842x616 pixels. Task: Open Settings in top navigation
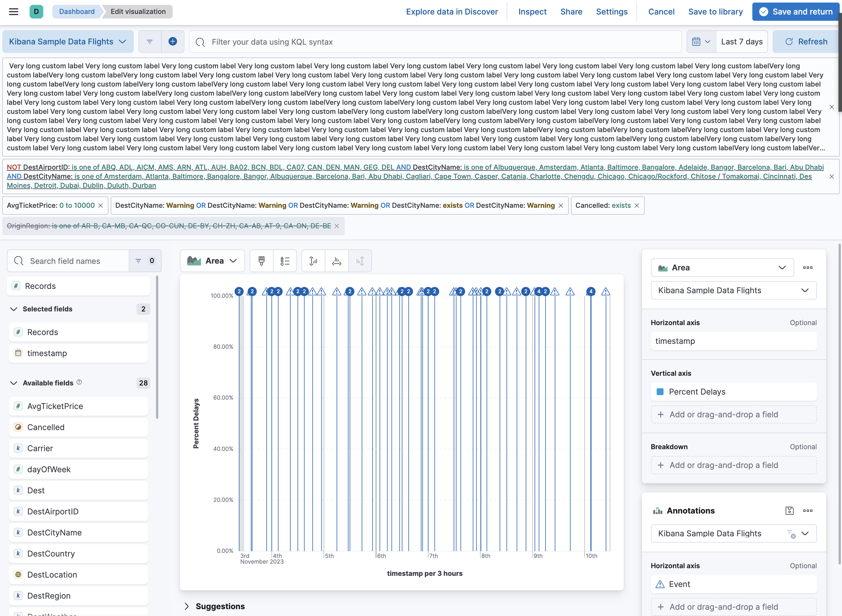coord(611,12)
